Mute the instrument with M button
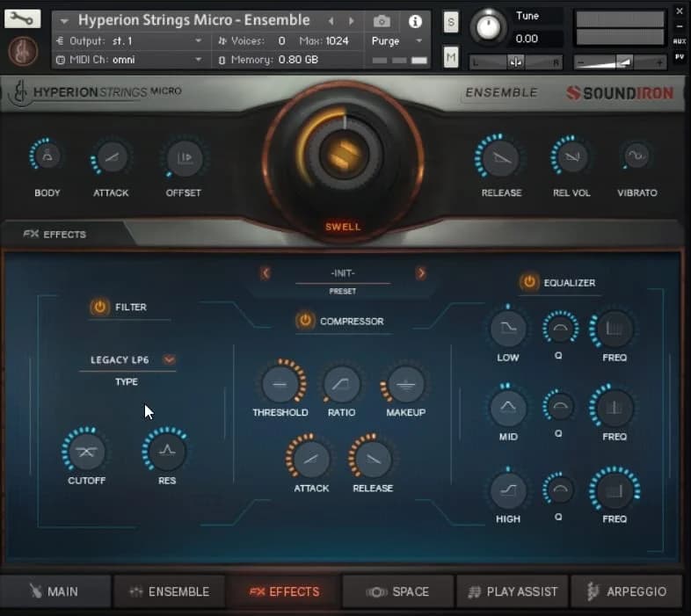 [x=450, y=57]
